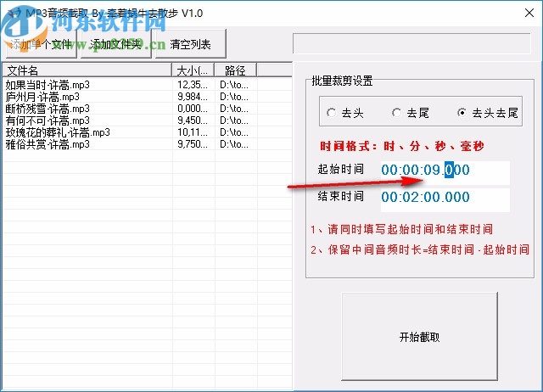The image size is (543, 392).
Task: Click size cell 10,11... in list
Action: coord(193,132)
